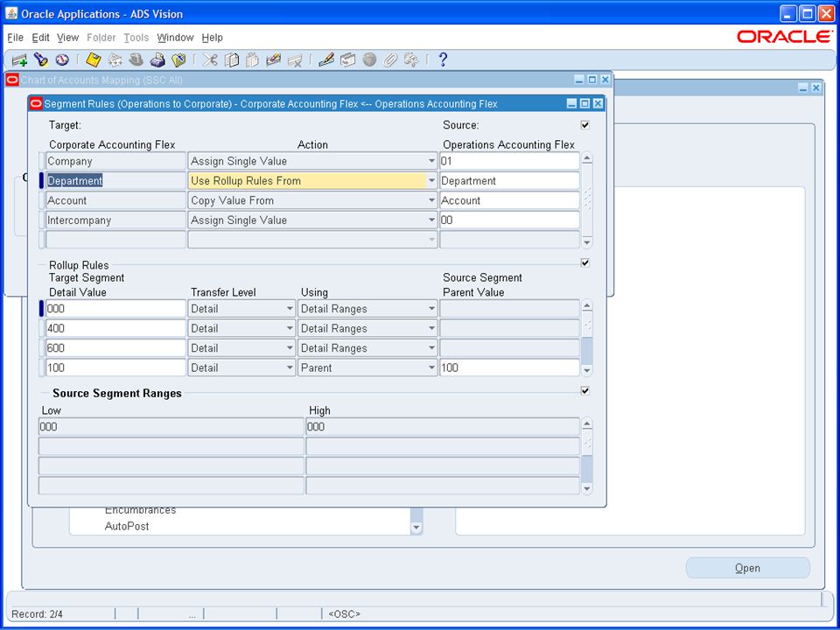Click the Copy toolbar icon
This screenshot has height=630, width=840.
pos(231,59)
